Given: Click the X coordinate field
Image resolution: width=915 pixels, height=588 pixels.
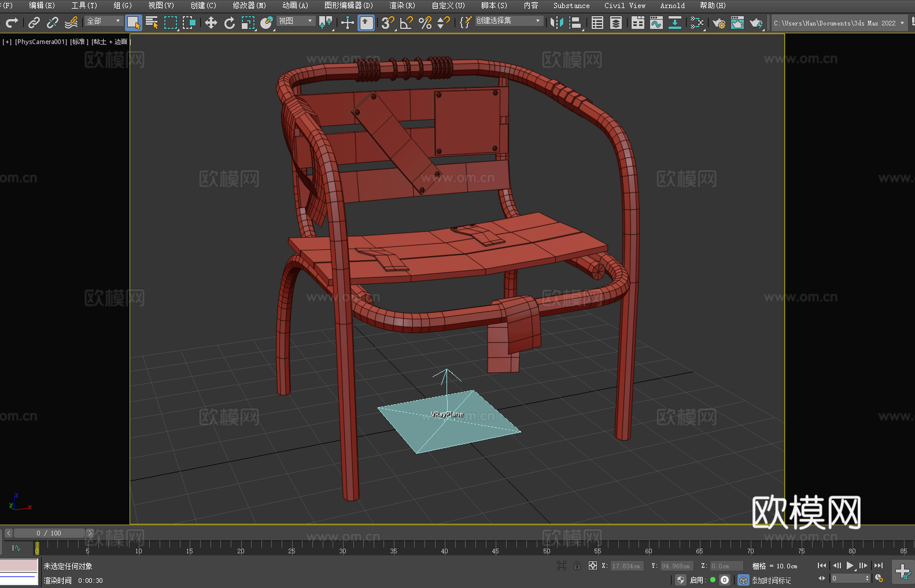Looking at the screenshot, I should point(627,566).
